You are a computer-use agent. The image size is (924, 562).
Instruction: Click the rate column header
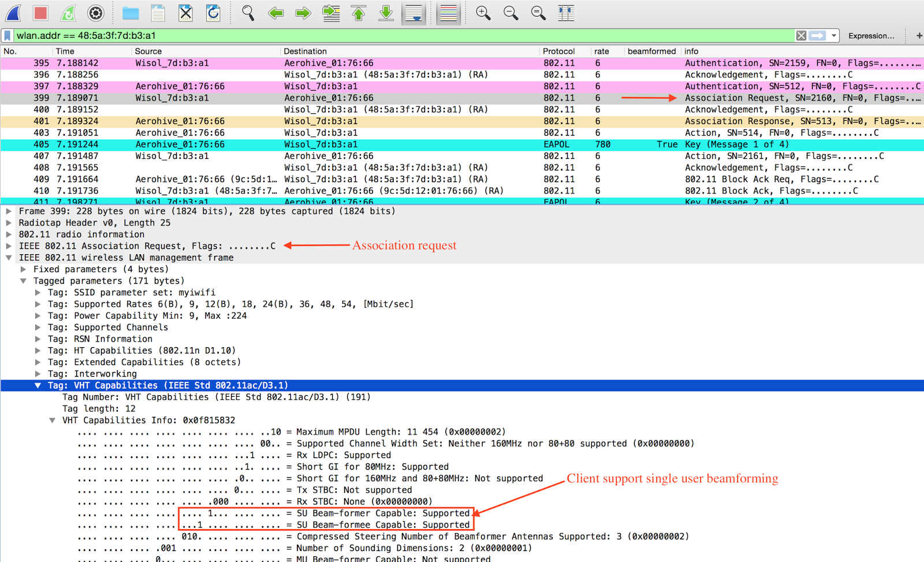click(607, 51)
